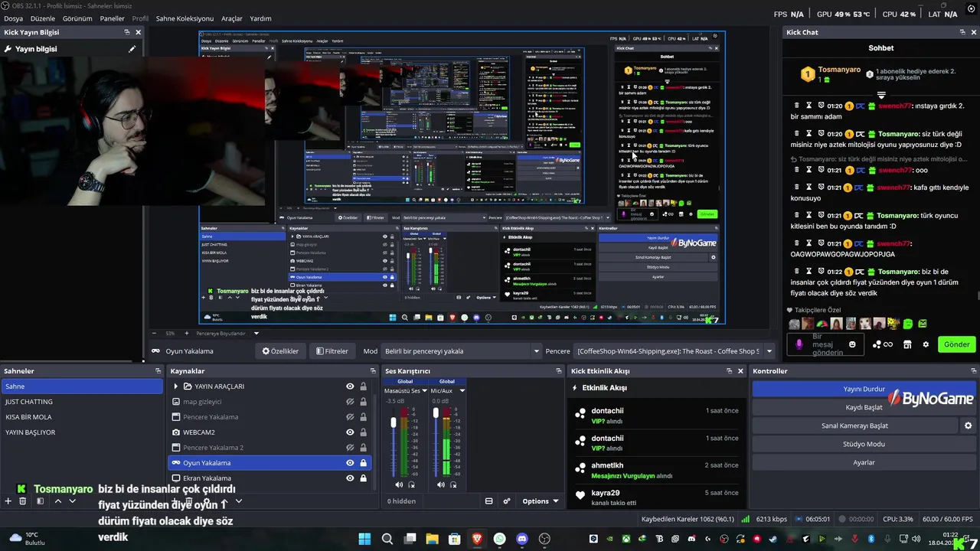This screenshot has height=551, width=980.
Task: Adjust the Masaüstü Ses volume fader
Action: pyautogui.click(x=394, y=422)
